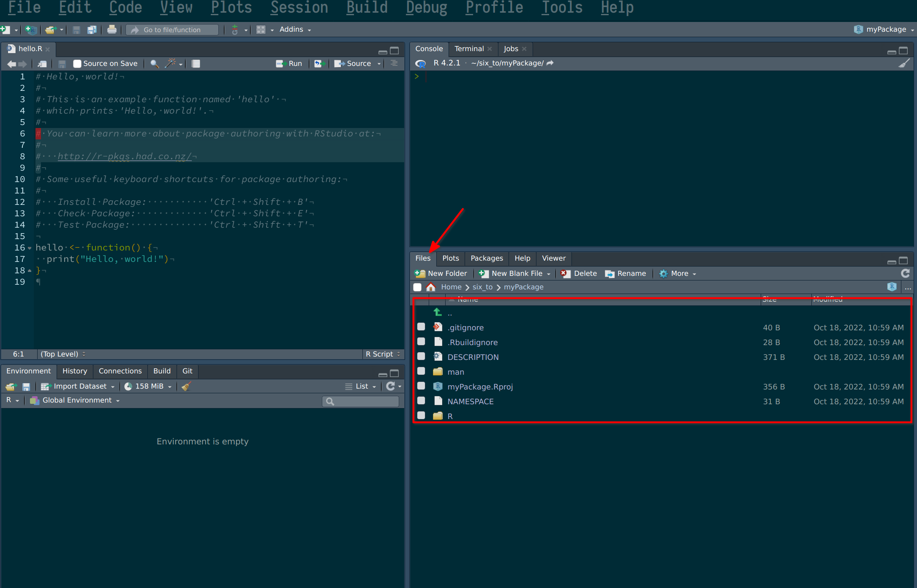Click the compile report notebook icon
917x588 pixels.
(x=196, y=64)
